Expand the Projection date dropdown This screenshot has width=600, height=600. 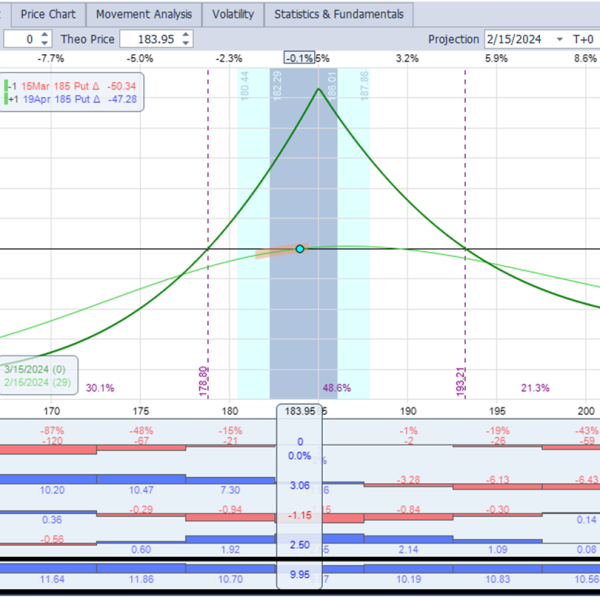coord(561,39)
